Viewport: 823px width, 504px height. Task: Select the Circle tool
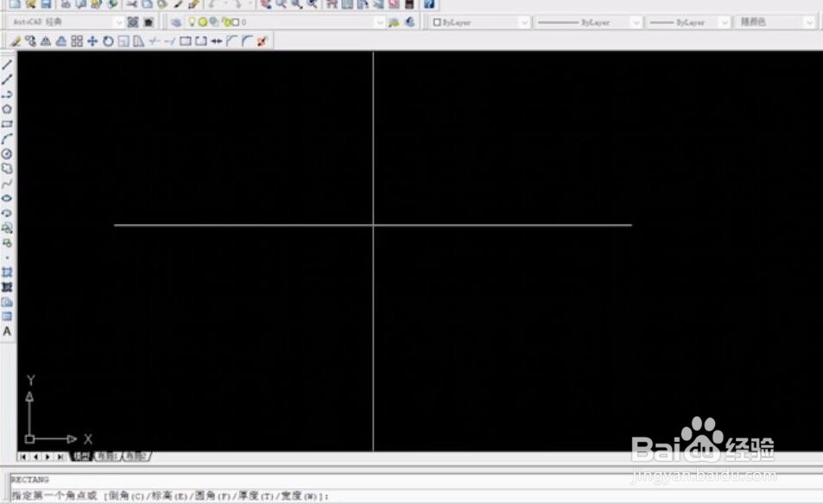pyautogui.click(x=7, y=154)
